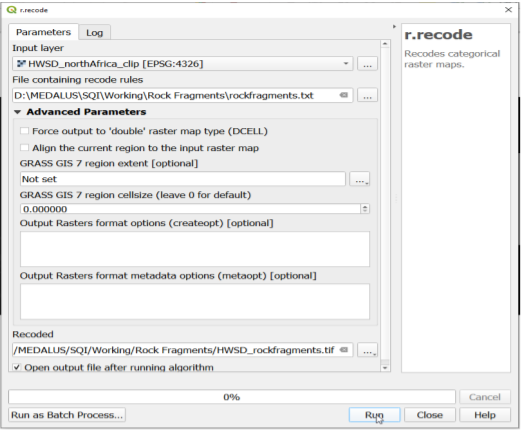Collapse the help panel arrow
This screenshot has width=521, height=430.
click(x=394, y=26)
